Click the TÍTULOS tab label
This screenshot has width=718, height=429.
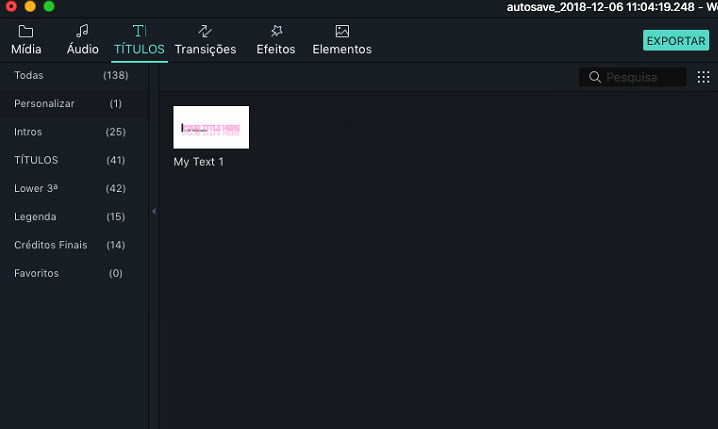pyautogui.click(x=139, y=49)
